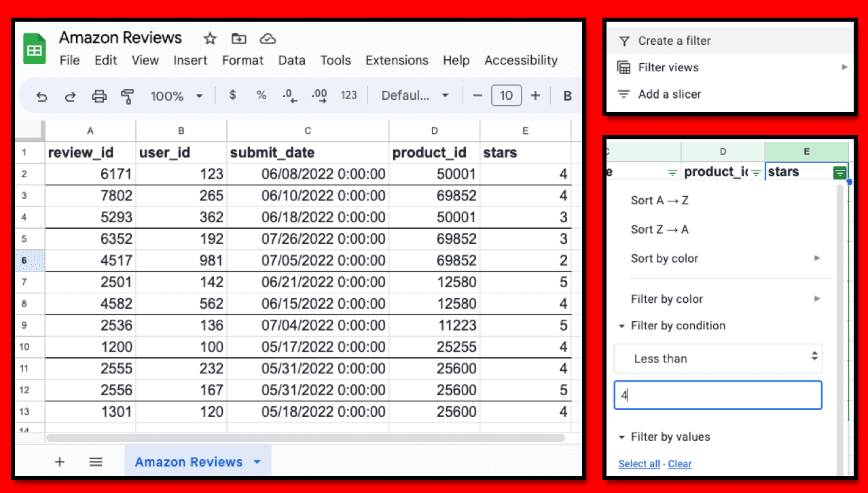Select the paint format roller icon
The image size is (868, 493).
pyautogui.click(x=127, y=96)
